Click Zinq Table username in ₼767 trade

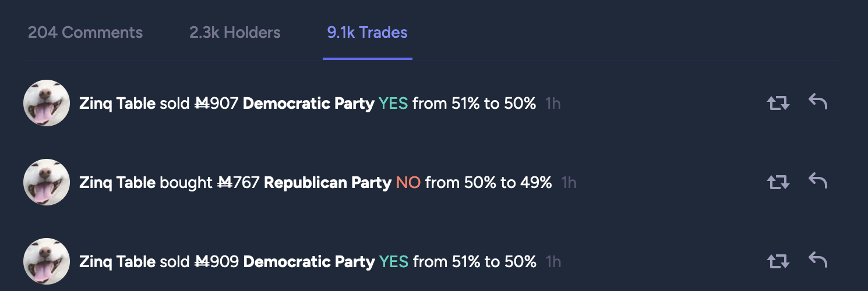point(117,183)
